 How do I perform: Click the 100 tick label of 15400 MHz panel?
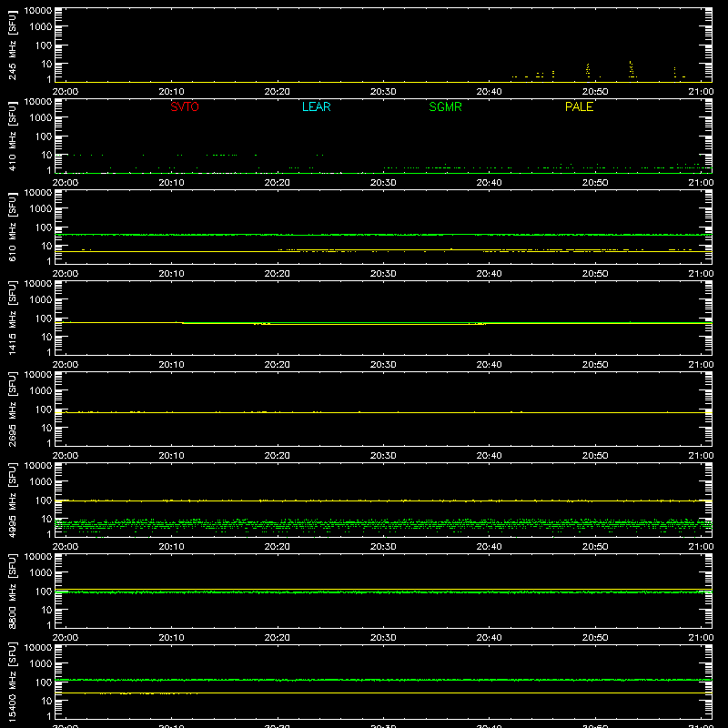[x=44, y=682]
